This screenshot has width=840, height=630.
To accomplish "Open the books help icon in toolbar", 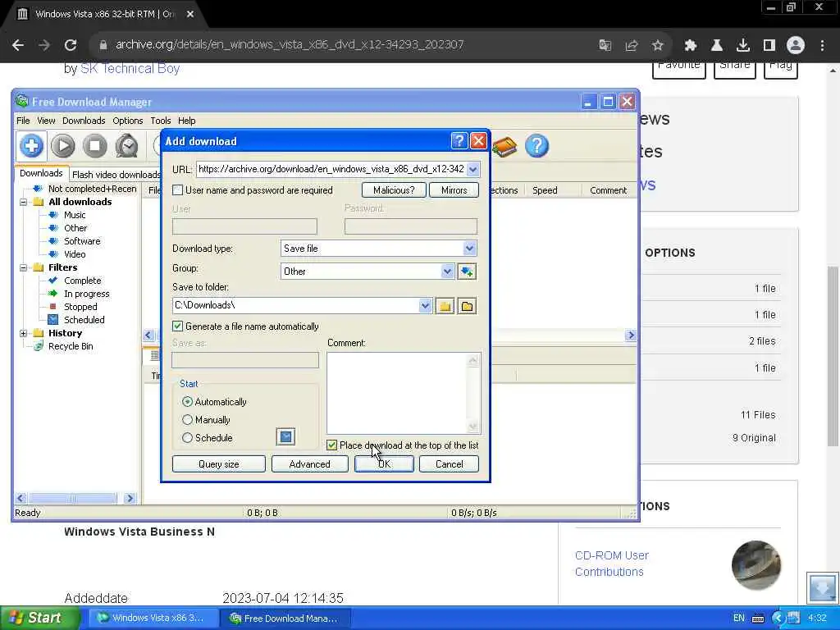I will pos(504,146).
